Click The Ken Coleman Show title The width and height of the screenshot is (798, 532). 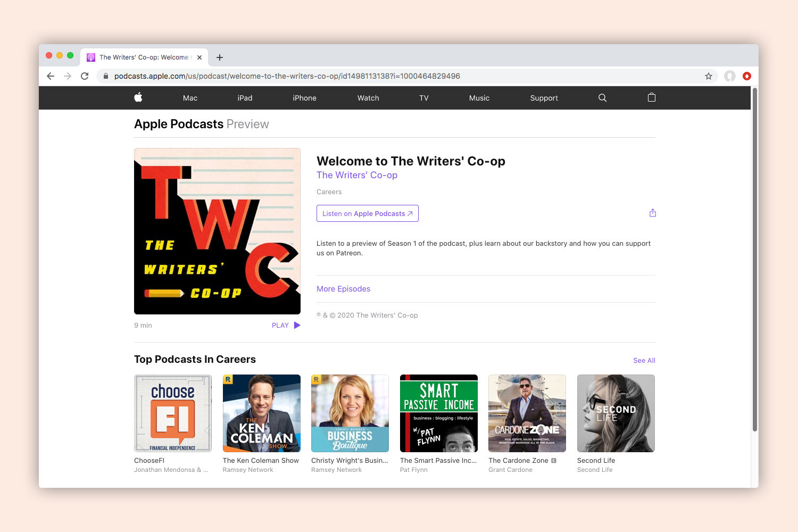pos(261,461)
